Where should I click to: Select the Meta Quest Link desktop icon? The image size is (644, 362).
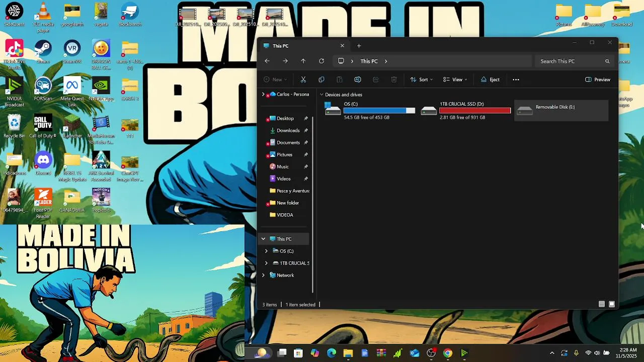click(72, 93)
